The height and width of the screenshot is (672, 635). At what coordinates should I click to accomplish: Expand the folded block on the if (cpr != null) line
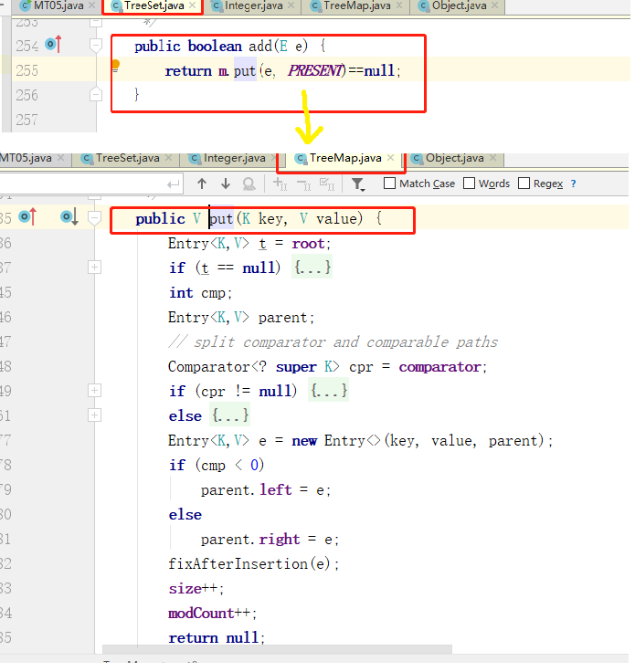pos(94,391)
